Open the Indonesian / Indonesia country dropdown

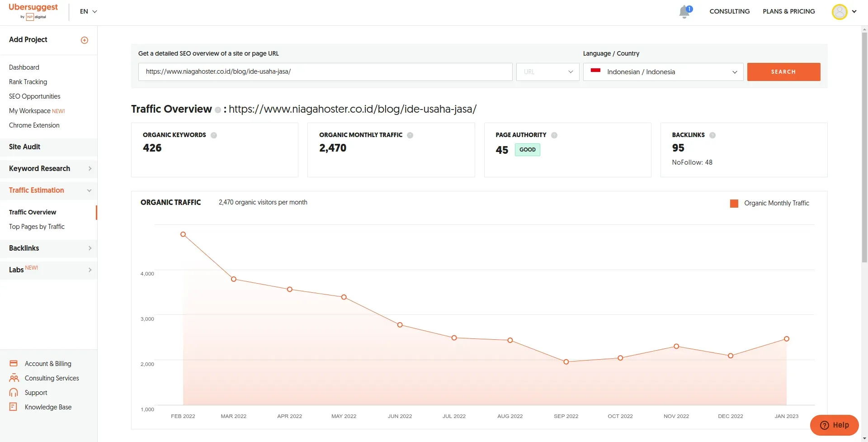coord(663,72)
